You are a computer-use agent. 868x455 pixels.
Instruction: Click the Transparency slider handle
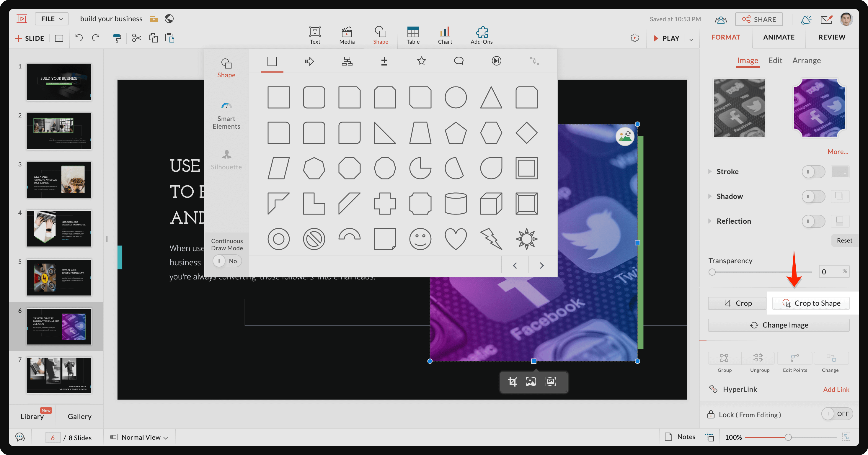712,272
